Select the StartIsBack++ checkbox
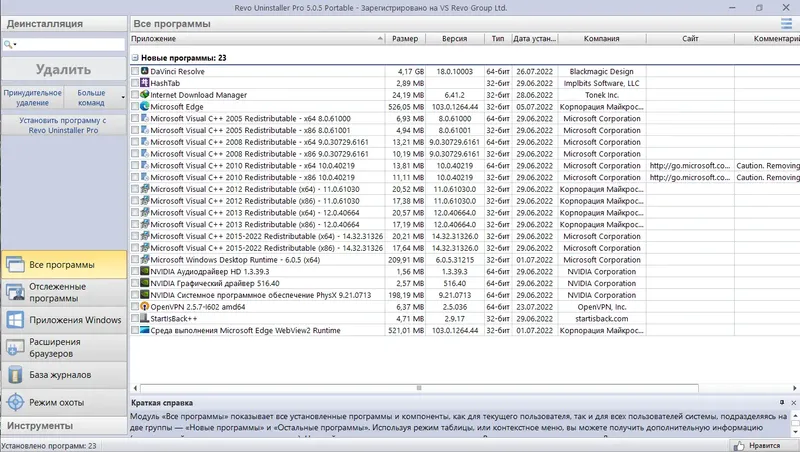Viewport: 800px width, 452px height. tap(135, 318)
